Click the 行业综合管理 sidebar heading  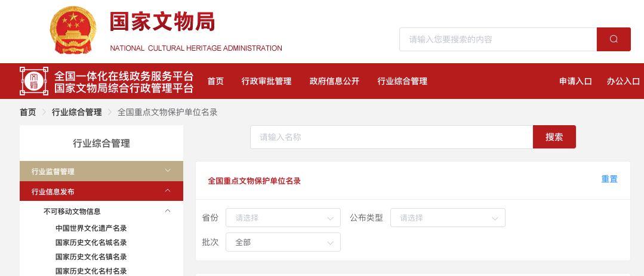pyautogui.click(x=101, y=143)
